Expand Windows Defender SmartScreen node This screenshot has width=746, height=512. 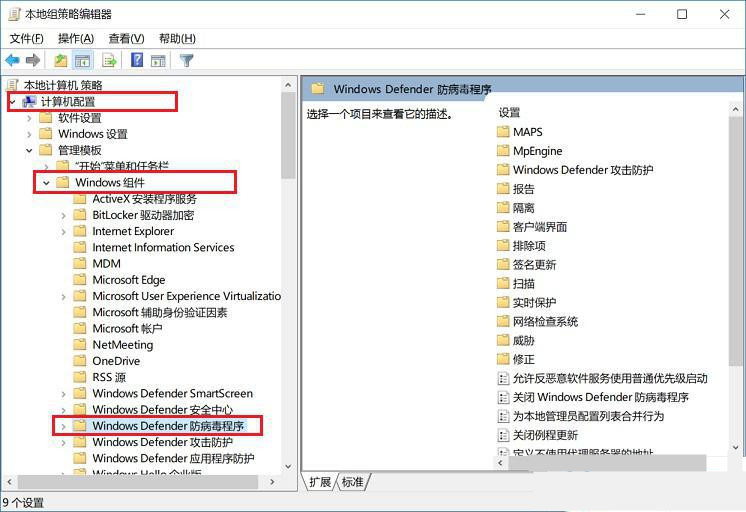pyautogui.click(x=63, y=394)
